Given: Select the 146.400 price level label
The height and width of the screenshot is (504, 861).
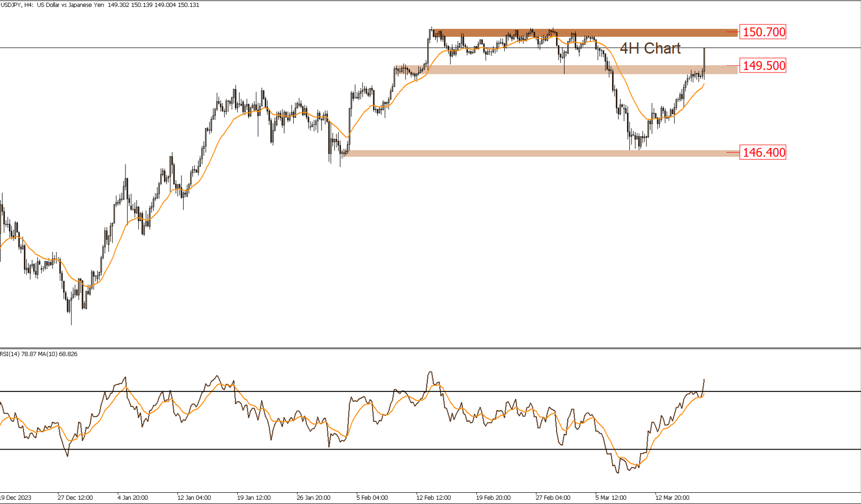Looking at the screenshot, I should pyautogui.click(x=764, y=152).
